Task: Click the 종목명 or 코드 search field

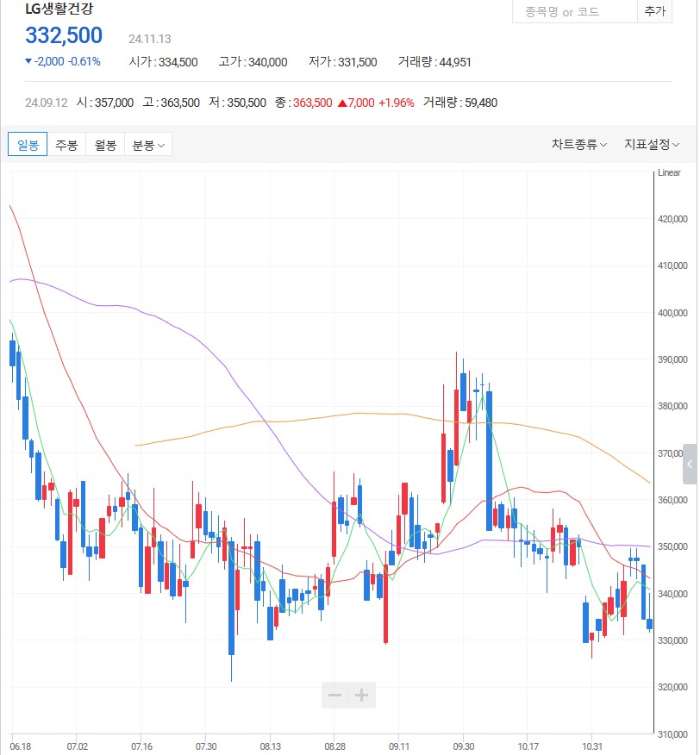Action: click(573, 12)
